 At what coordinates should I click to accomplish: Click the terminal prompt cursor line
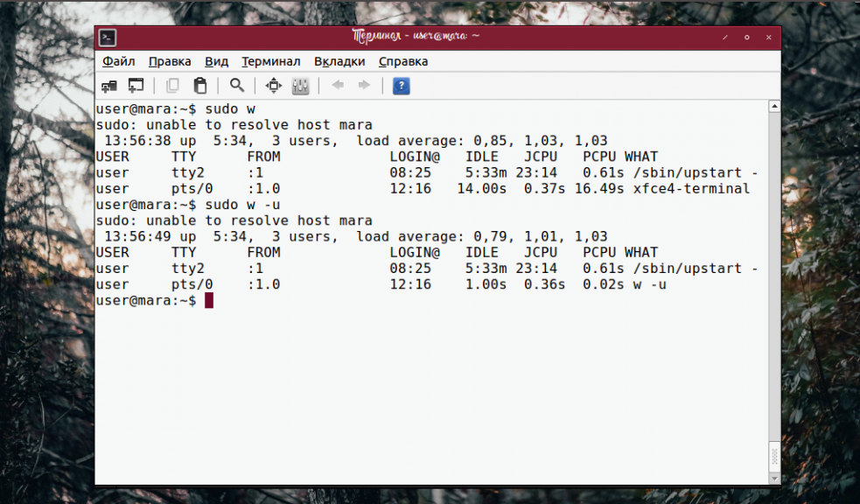tap(209, 300)
